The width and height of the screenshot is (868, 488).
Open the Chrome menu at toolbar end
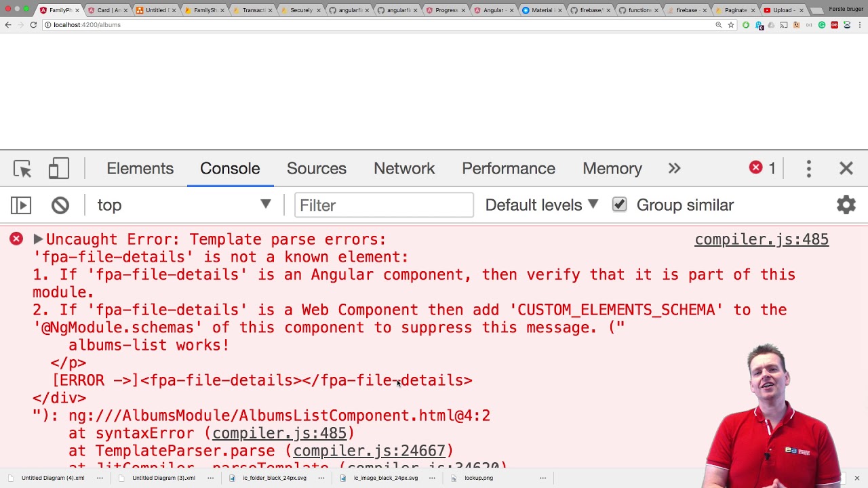[860, 25]
